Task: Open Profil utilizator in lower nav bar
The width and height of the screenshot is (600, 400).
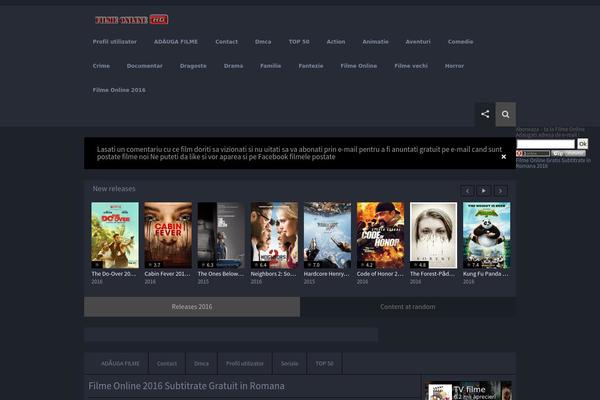Action: click(x=245, y=363)
